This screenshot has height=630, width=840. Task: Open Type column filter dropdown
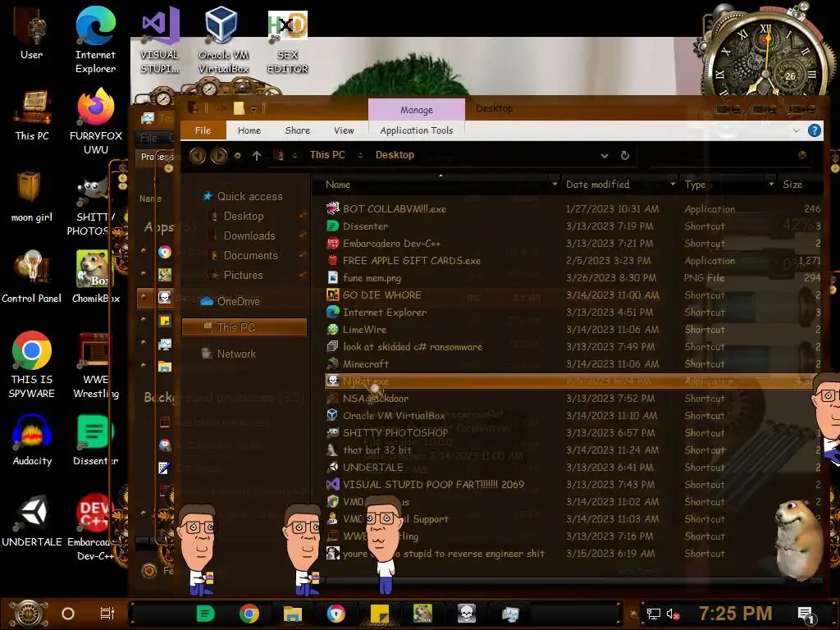(771, 184)
